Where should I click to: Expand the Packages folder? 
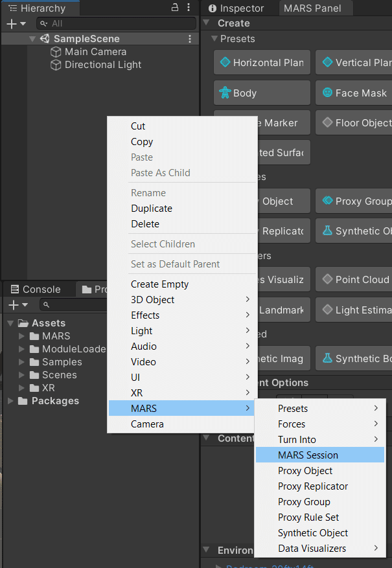tap(10, 401)
